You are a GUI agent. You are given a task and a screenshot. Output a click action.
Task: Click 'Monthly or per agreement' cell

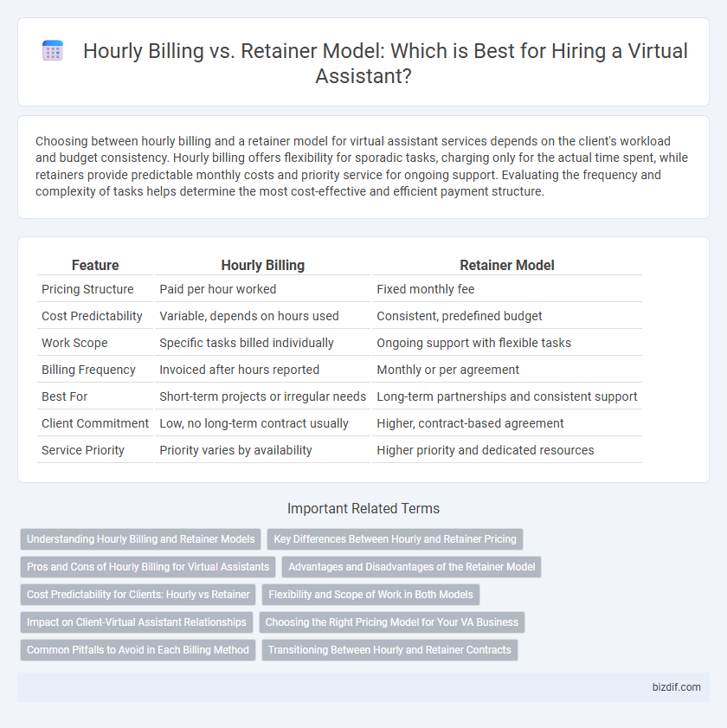click(507, 370)
